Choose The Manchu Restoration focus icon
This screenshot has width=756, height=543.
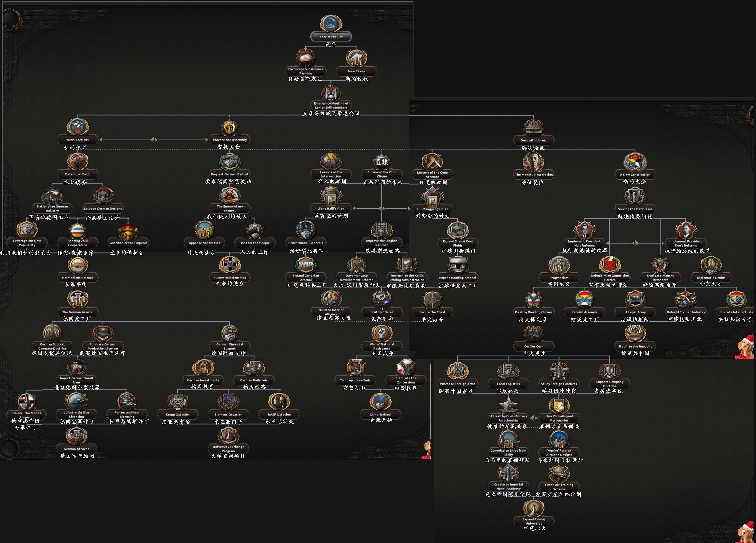[534, 162]
